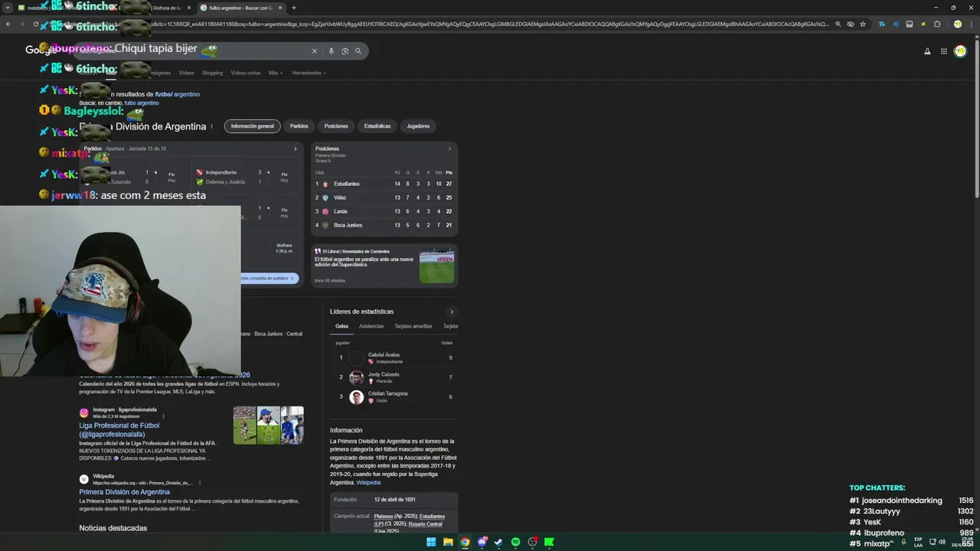Open the Windows Start menu

click(x=431, y=542)
